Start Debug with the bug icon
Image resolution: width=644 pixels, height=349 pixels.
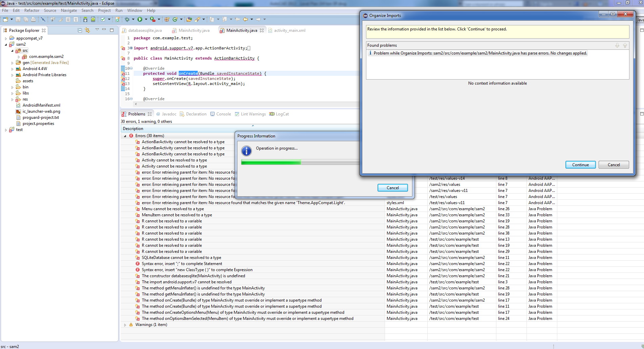(127, 19)
